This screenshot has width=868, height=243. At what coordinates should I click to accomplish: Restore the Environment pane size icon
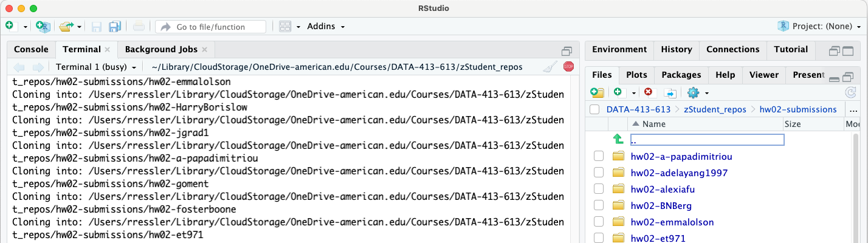(x=835, y=52)
